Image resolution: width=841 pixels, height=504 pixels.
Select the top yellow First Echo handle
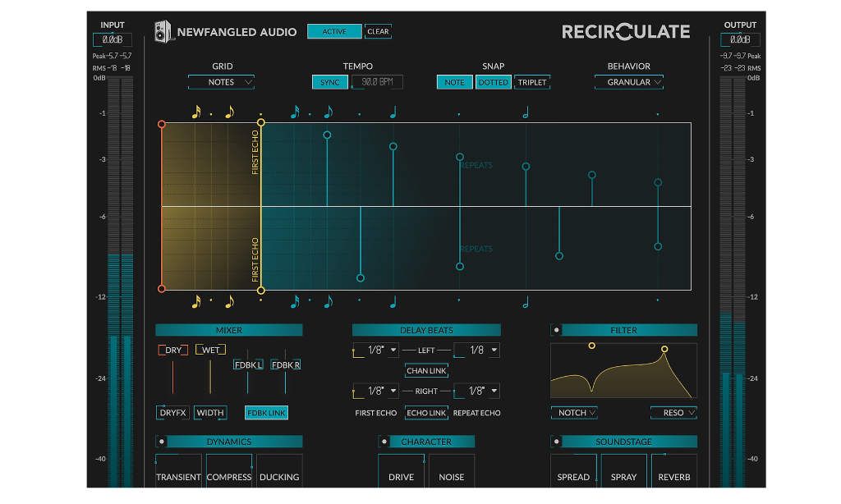pos(260,123)
